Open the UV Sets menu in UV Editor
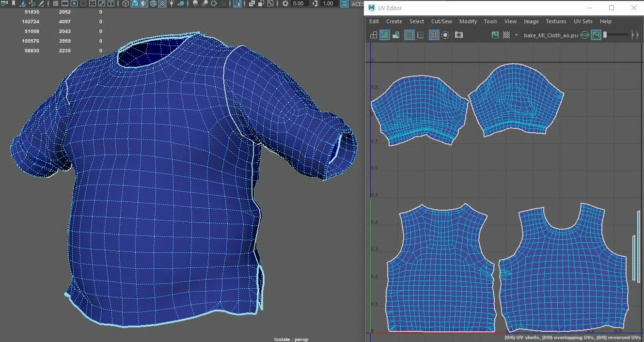644x342 pixels. click(x=583, y=21)
